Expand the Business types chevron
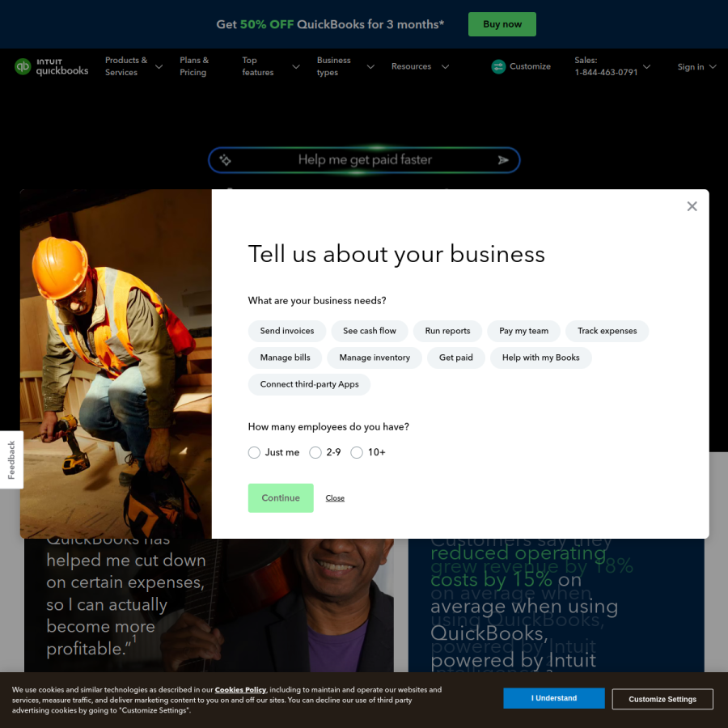The image size is (728, 728). point(370,67)
